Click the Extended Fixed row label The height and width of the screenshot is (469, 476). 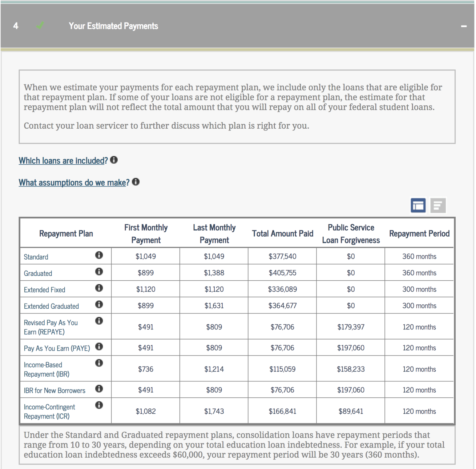44,290
